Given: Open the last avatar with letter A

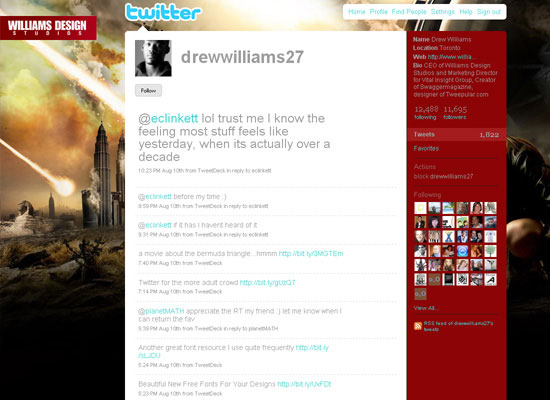Looking at the screenshot, I should click(490, 279).
